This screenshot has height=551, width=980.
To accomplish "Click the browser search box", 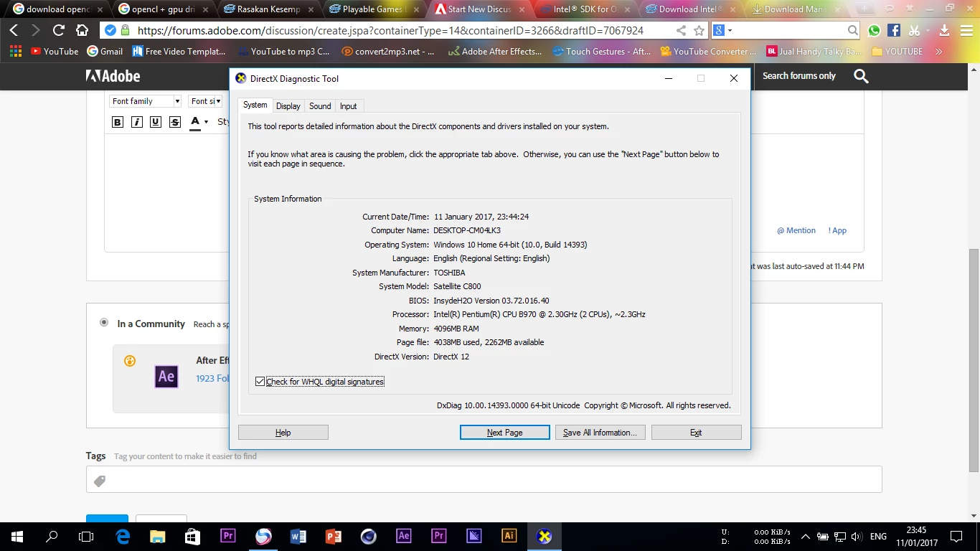I will point(790,30).
